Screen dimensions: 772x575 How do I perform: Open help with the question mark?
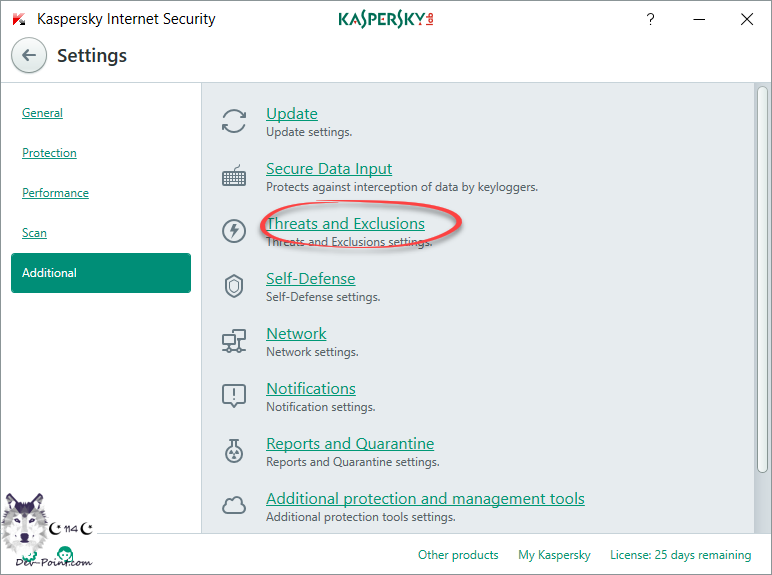tap(651, 19)
